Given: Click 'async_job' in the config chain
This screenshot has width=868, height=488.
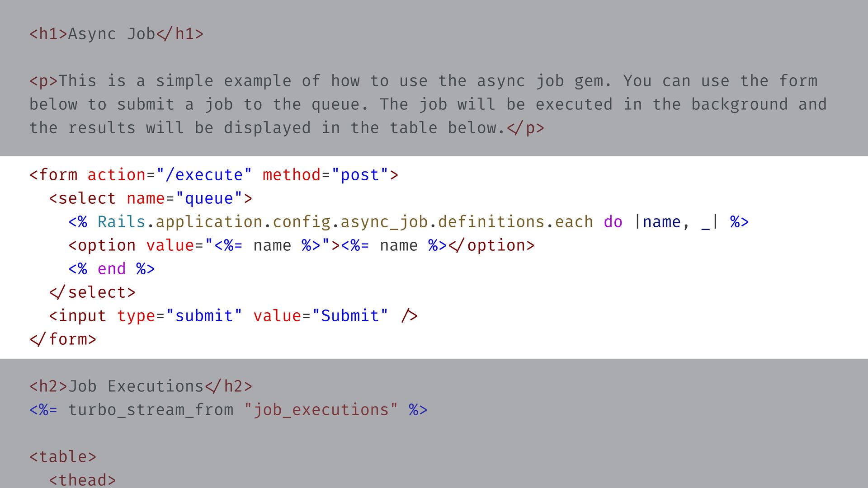Looking at the screenshot, I should [x=384, y=222].
